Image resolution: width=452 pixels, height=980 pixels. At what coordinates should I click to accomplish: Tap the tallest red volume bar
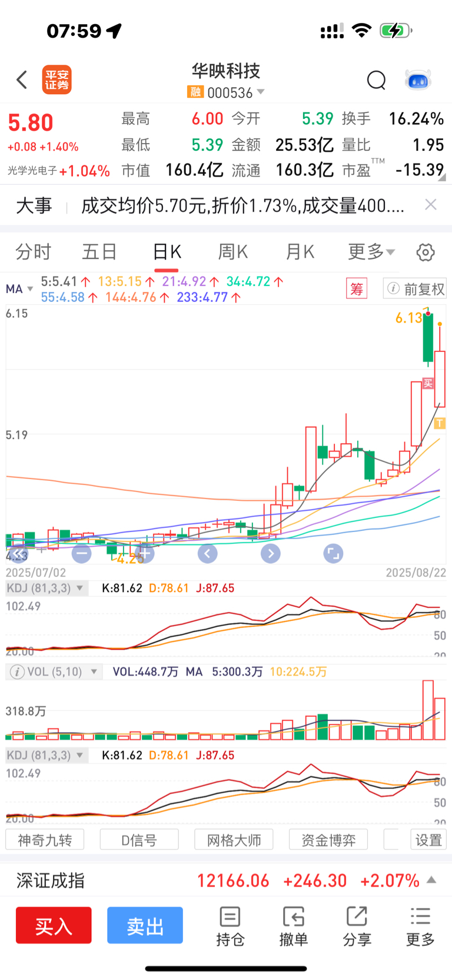click(428, 710)
